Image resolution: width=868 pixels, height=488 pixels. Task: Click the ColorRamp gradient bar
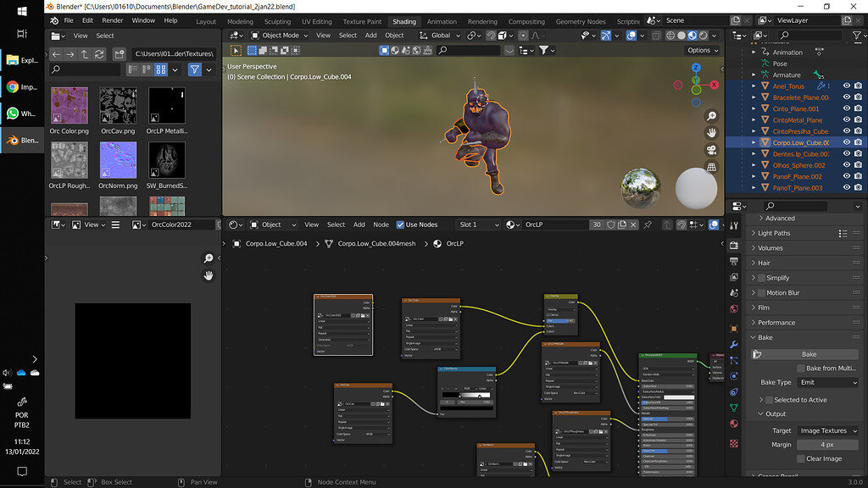coord(466,395)
